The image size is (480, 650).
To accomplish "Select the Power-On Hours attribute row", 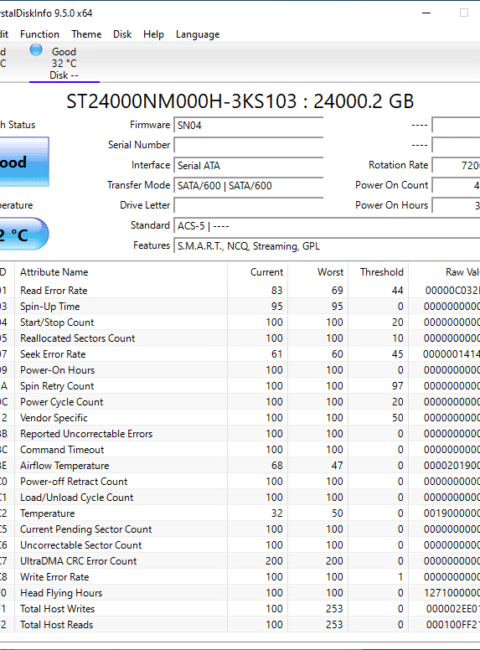I will coord(240,370).
